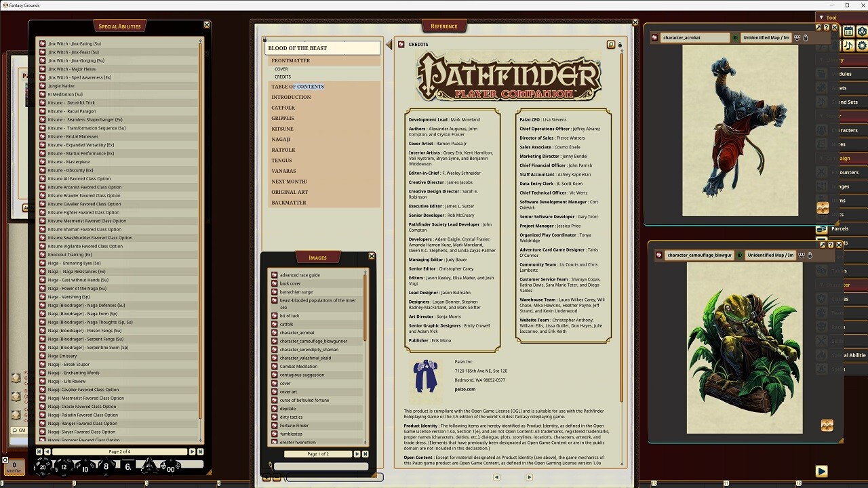
Task: Click the gear icon beside the Modifier box
Action: tap(5, 460)
